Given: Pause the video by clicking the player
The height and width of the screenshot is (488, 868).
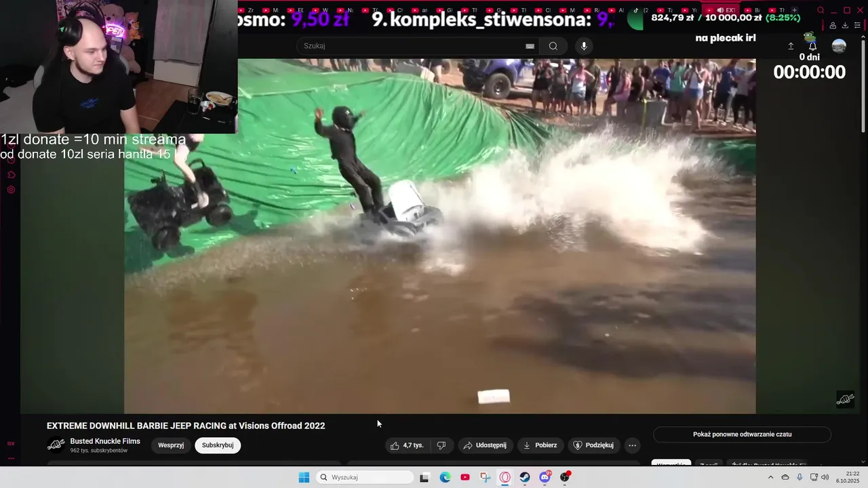Looking at the screenshot, I should pos(439,236).
